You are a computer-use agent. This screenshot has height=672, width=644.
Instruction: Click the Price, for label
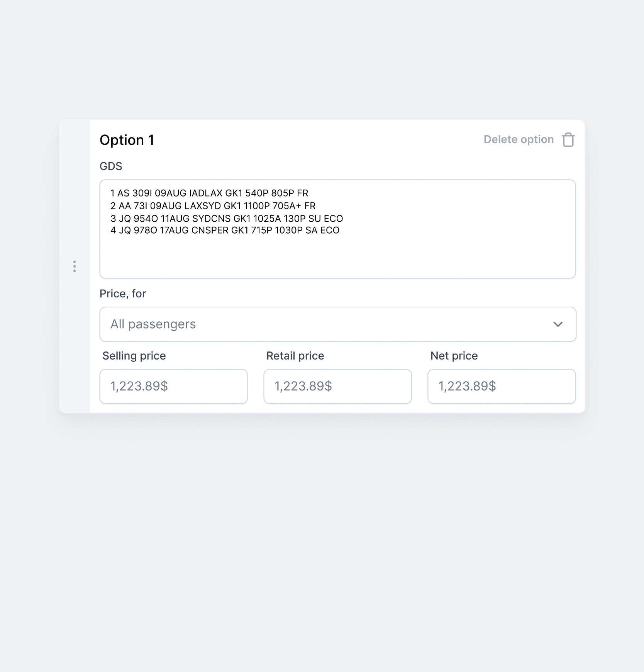pyautogui.click(x=123, y=294)
